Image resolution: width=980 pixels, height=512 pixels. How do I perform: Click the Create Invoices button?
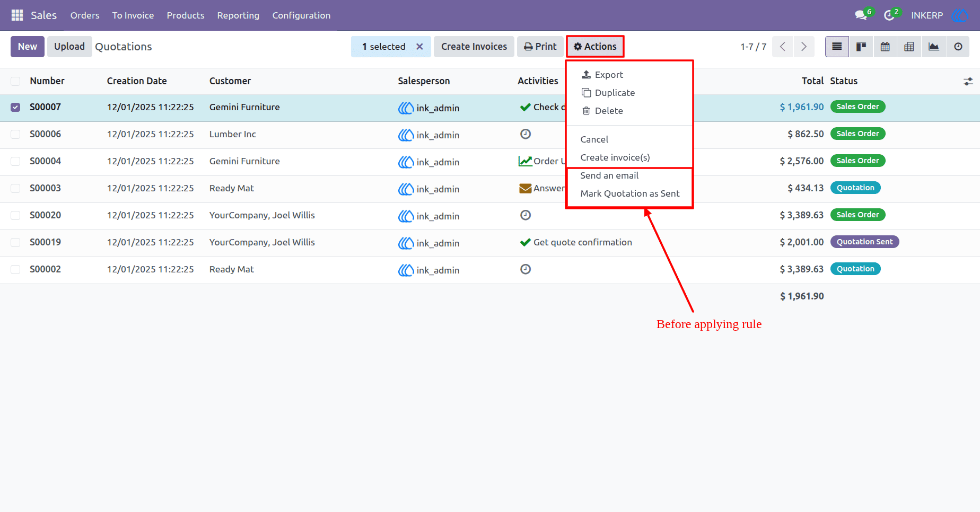[x=474, y=47]
